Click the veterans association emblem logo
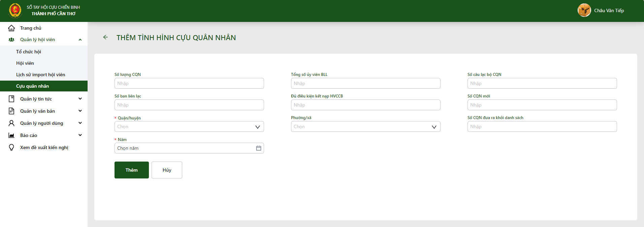This screenshot has width=644, height=227. click(15, 10)
